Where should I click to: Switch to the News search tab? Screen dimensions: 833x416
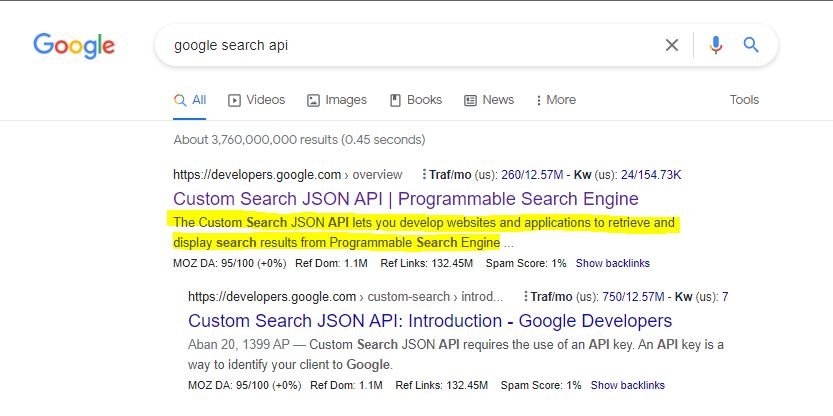489,100
